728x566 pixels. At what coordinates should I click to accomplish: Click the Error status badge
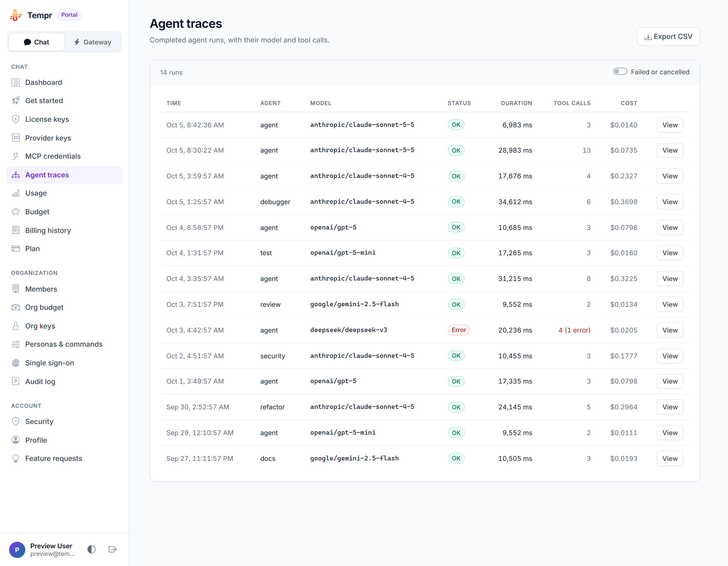(x=459, y=330)
